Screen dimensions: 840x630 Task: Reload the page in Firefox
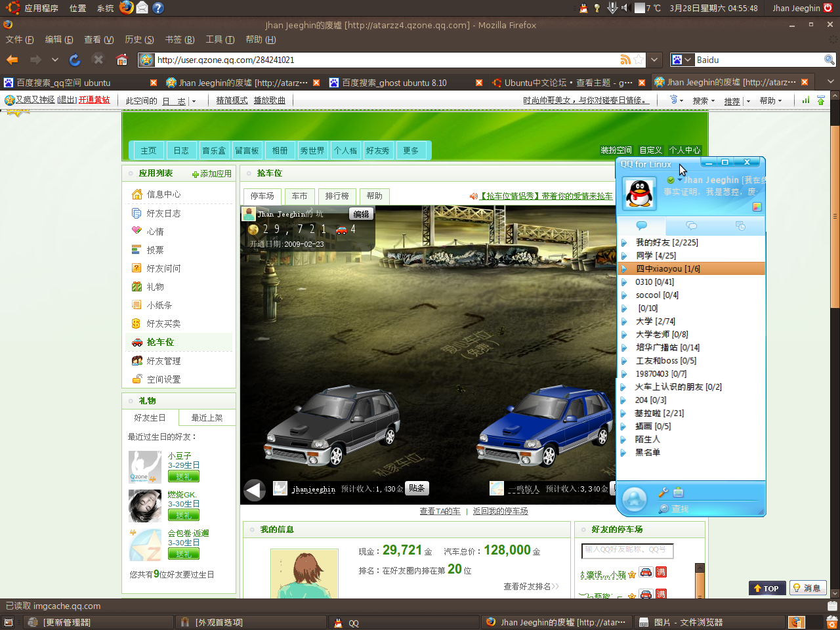75,60
